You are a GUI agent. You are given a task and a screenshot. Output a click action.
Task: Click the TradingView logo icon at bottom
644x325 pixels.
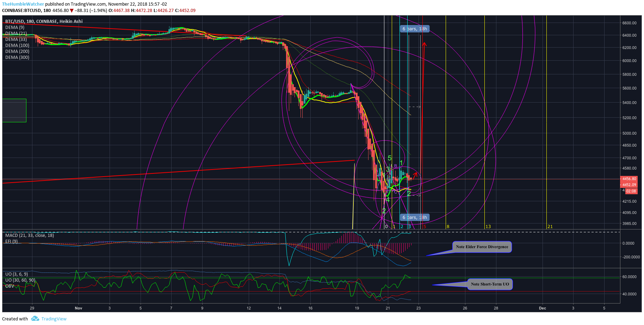[35, 319]
